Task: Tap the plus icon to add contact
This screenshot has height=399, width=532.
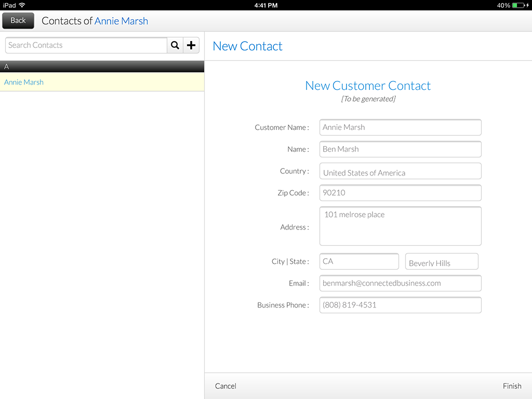Action: (x=191, y=45)
